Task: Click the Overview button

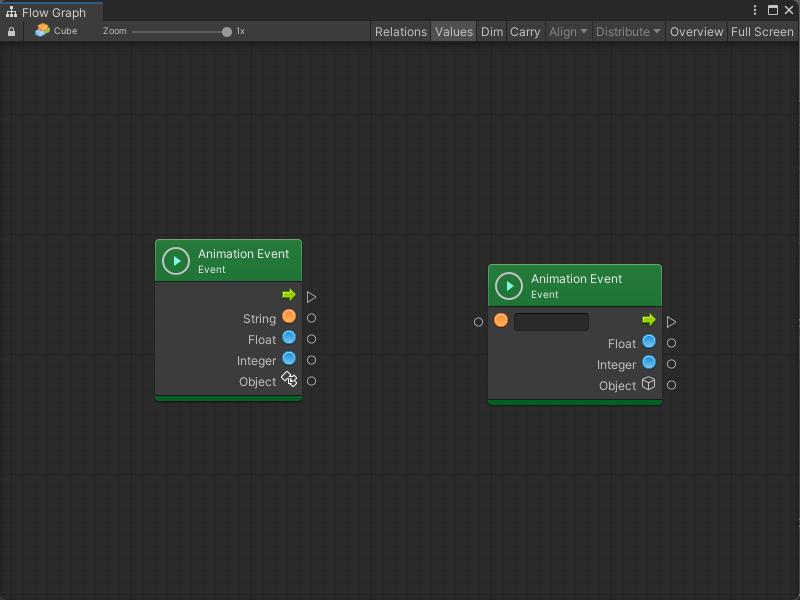Action: click(696, 32)
